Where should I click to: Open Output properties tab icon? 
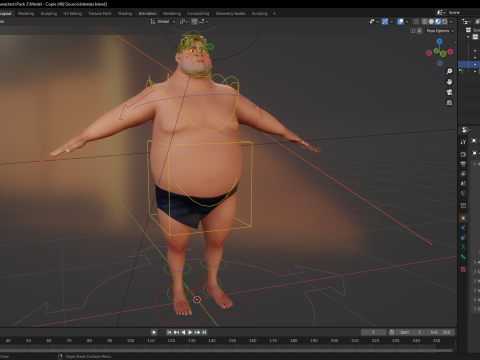pyautogui.click(x=463, y=164)
